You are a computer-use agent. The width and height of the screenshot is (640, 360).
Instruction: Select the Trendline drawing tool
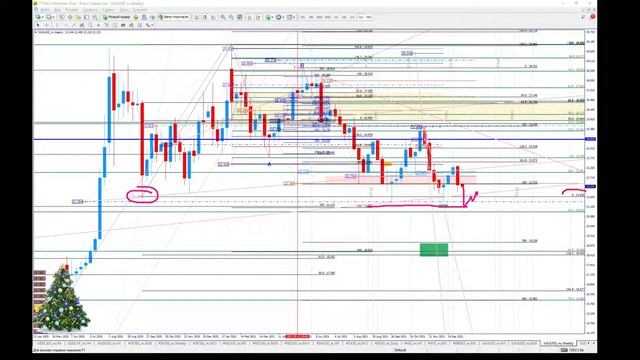73,25
